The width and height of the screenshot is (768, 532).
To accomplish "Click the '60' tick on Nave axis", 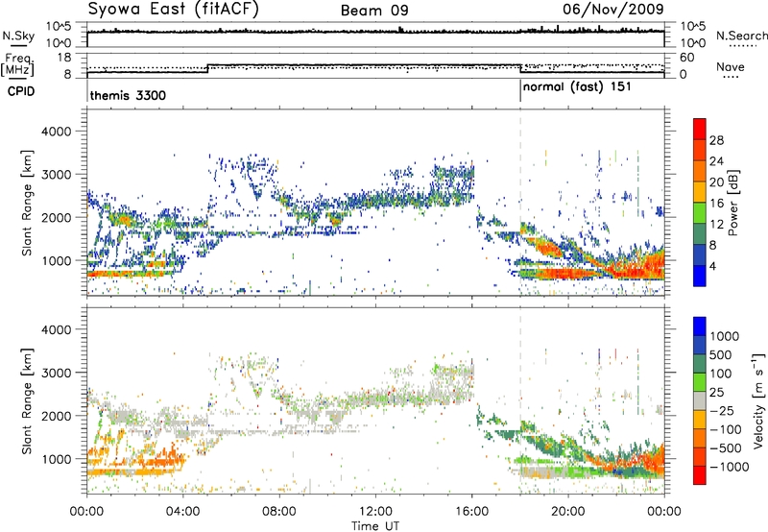I will [x=686, y=58].
